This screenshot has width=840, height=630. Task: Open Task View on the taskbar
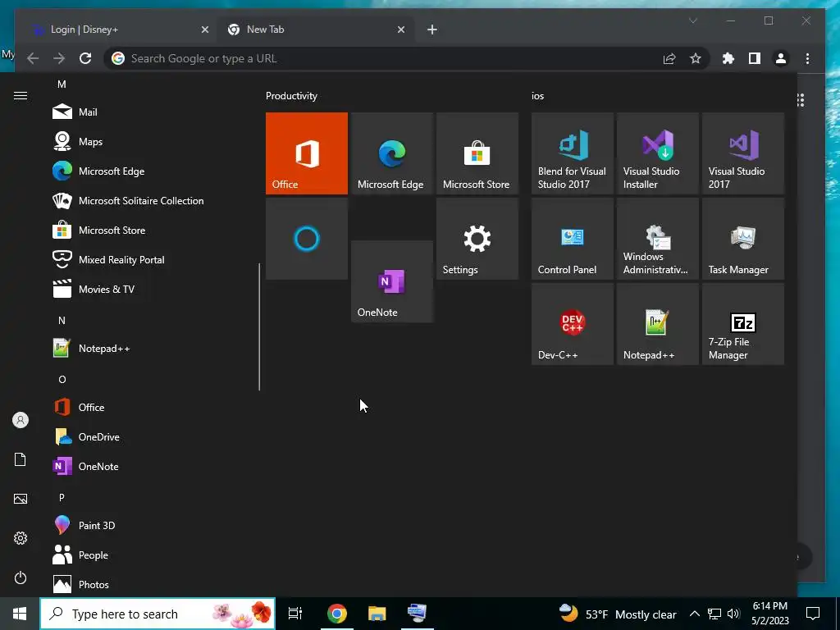tap(295, 614)
